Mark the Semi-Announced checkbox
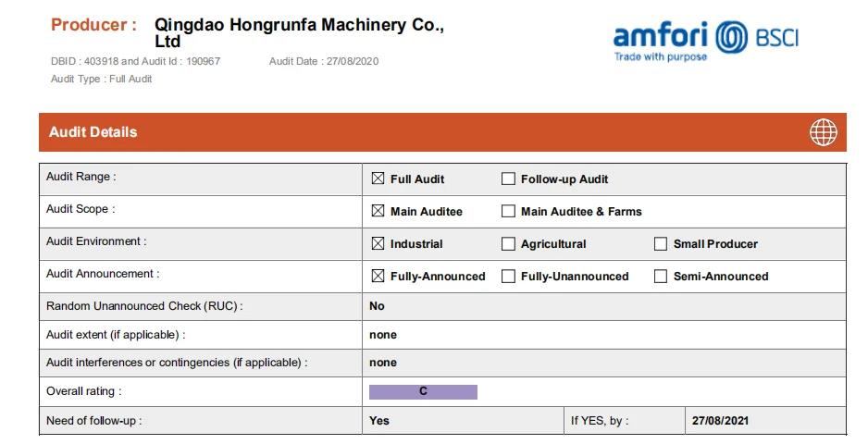This screenshot has height=444, width=868. point(661,276)
